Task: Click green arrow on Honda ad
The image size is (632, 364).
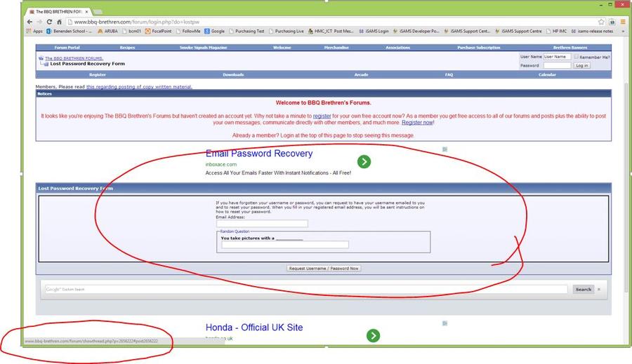Action: [x=373, y=335]
